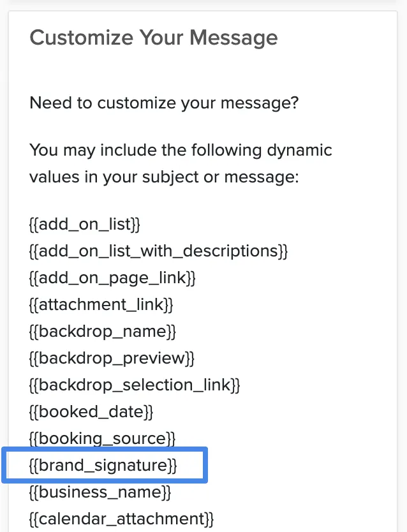Click the {{backdrop_preview}} variable
Image resolution: width=407 pixels, height=532 pixels.
112,358
